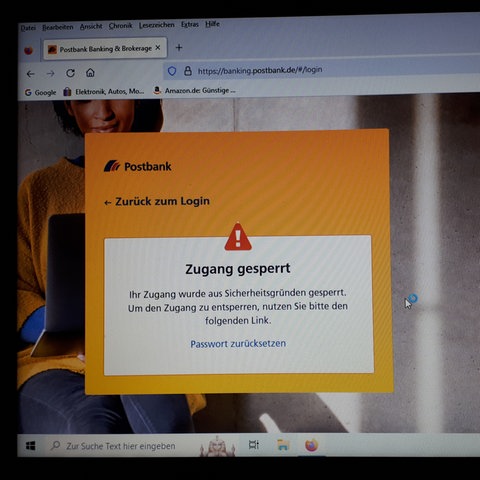Open the tracking protection shield icon

pos(172,71)
